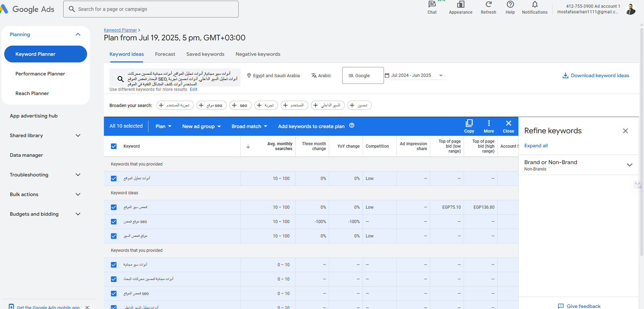Click Edit link for keywords

click(193, 89)
